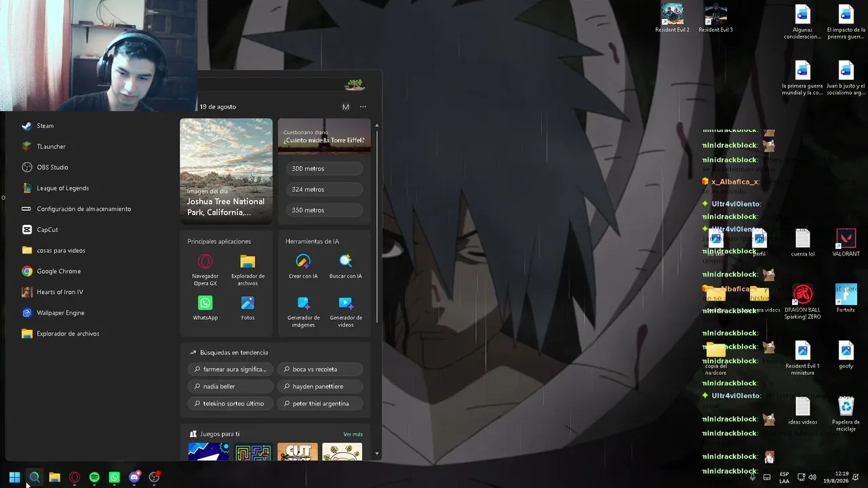Select the VALORANT desktop shortcut
This screenshot has width=868, height=488.
(846, 243)
